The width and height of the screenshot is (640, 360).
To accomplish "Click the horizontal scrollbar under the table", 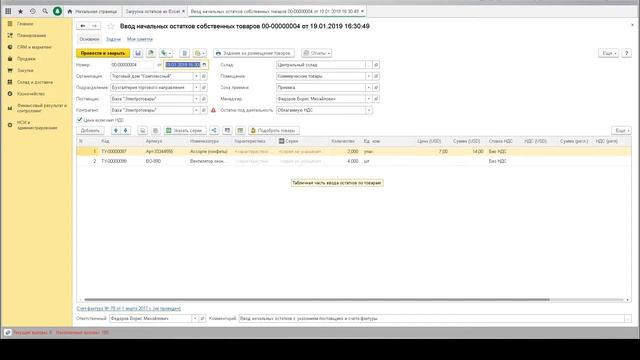I will click(316, 300).
